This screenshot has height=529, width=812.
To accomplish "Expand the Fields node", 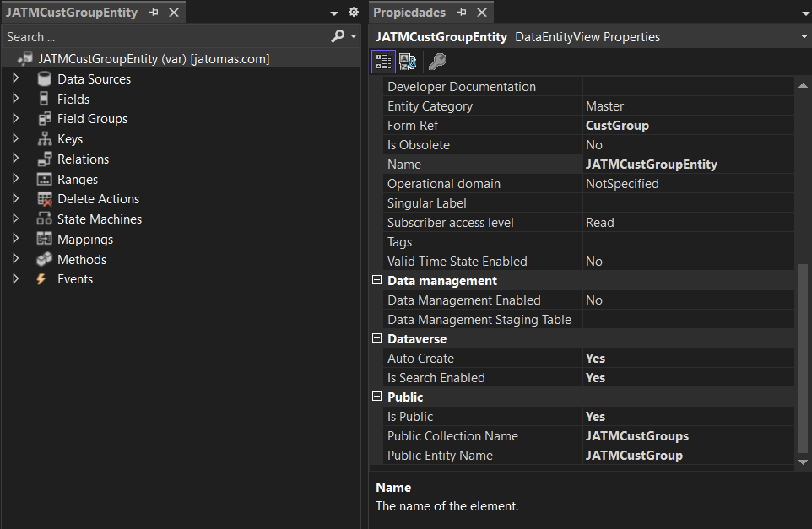I will tap(15, 99).
